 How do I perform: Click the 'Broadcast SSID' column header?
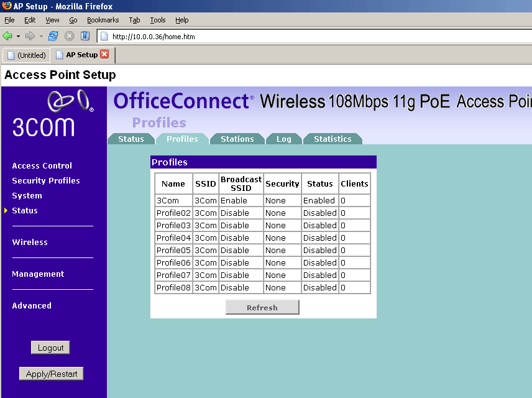[241, 183]
